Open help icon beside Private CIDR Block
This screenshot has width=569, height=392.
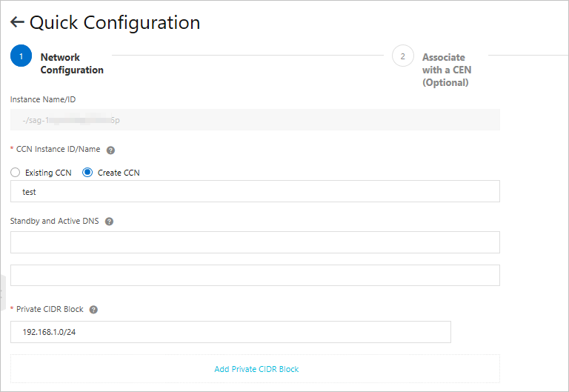(93, 310)
